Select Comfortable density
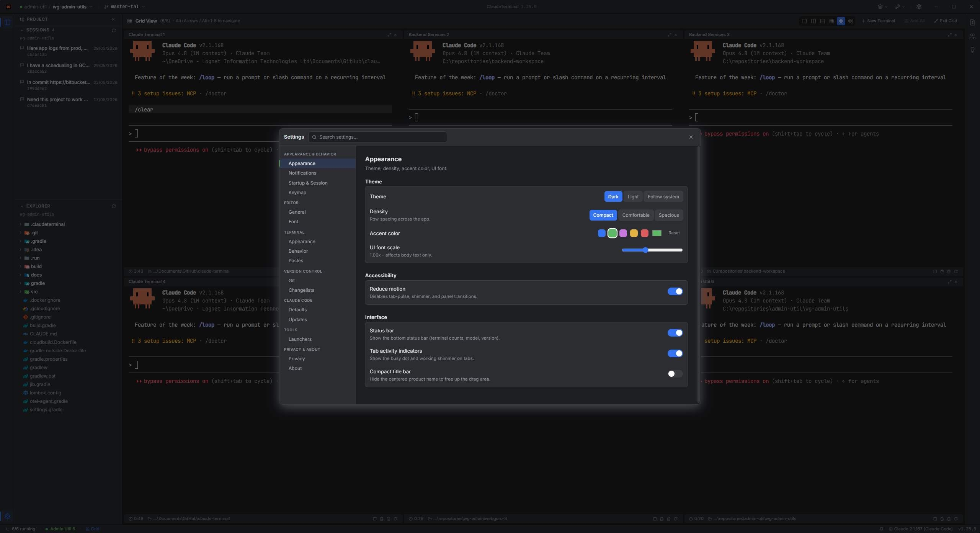The height and width of the screenshot is (533, 980). pos(636,215)
